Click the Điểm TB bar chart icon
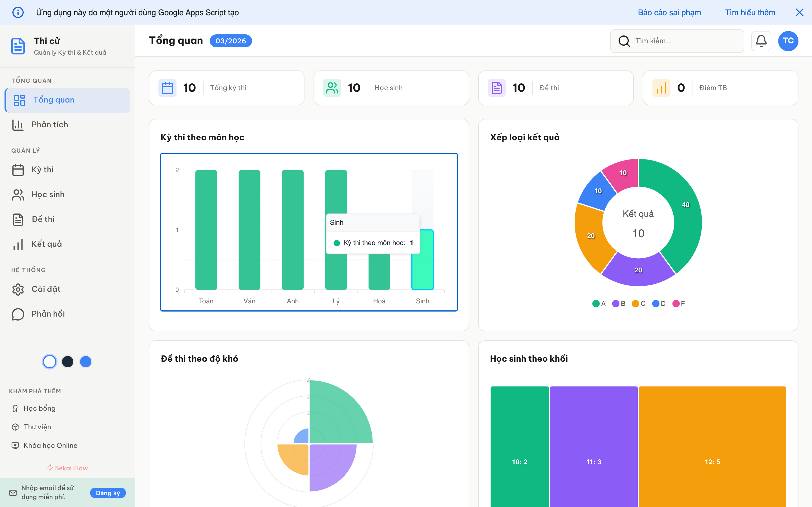 click(661, 88)
